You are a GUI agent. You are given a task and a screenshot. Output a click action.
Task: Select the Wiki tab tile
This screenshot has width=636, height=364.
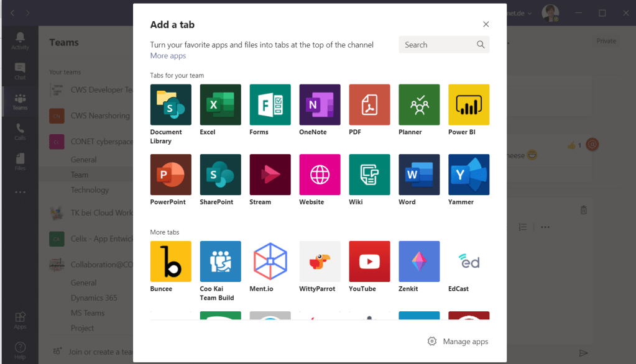click(369, 175)
